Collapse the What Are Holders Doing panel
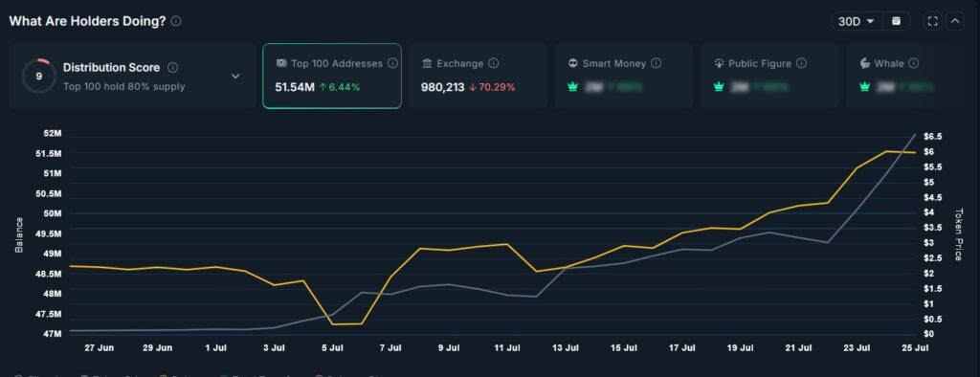The width and height of the screenshot is (980, 377). click(955, 21)
